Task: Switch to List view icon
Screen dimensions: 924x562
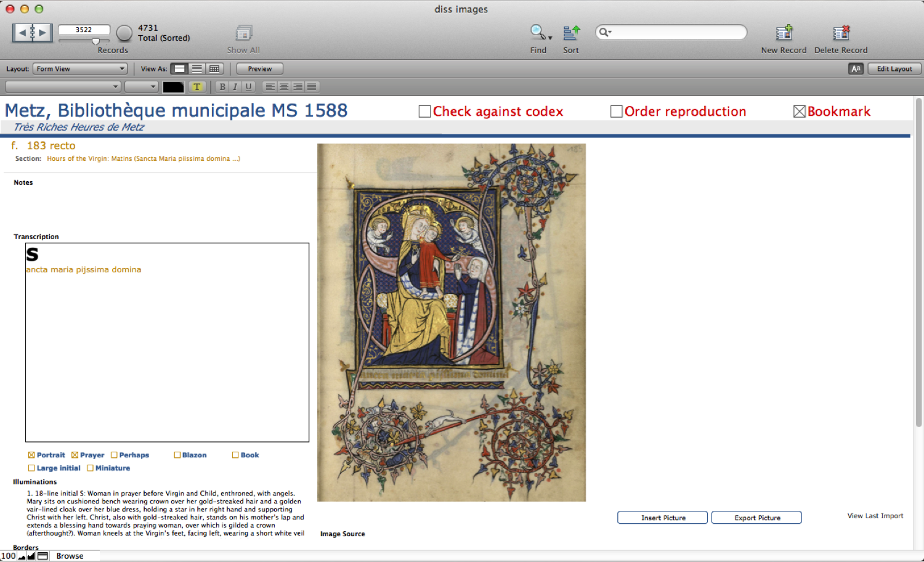Action: 197,69
